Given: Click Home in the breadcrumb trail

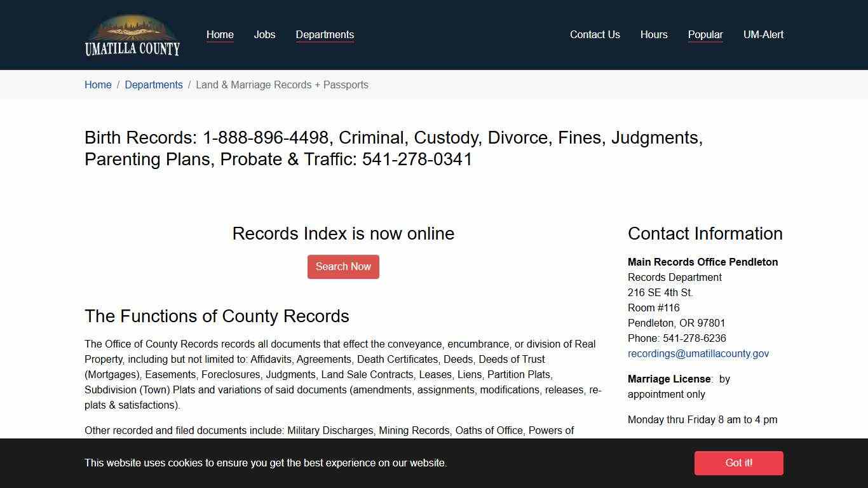Looking at the screenshot, I should click(x=98, y=85).
